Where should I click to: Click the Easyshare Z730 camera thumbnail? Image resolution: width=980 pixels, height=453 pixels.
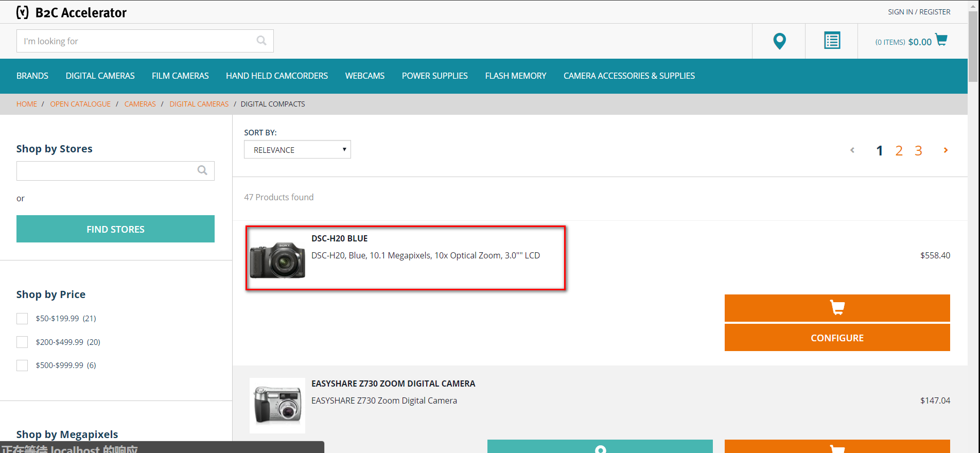[277, 406]
